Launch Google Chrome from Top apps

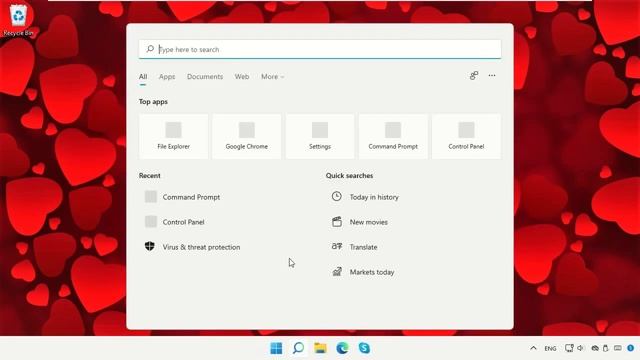coord(247,136)
